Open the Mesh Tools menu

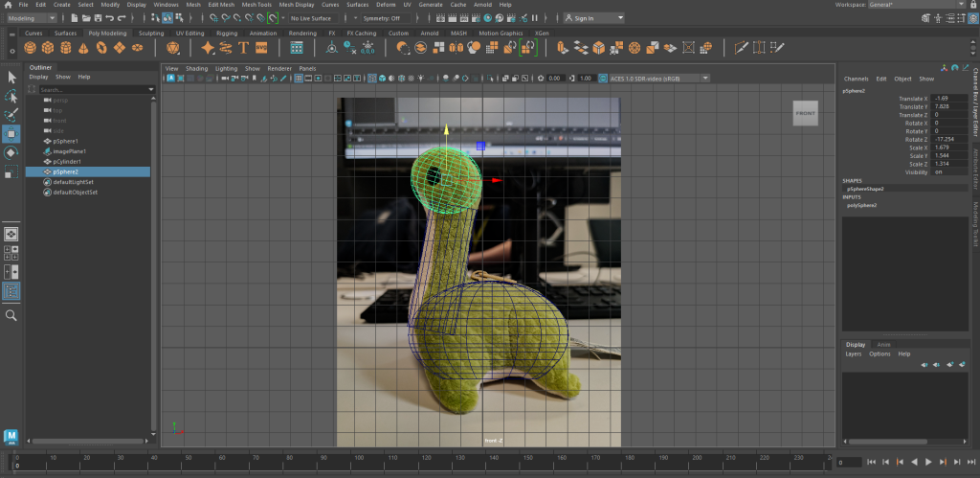256,5
